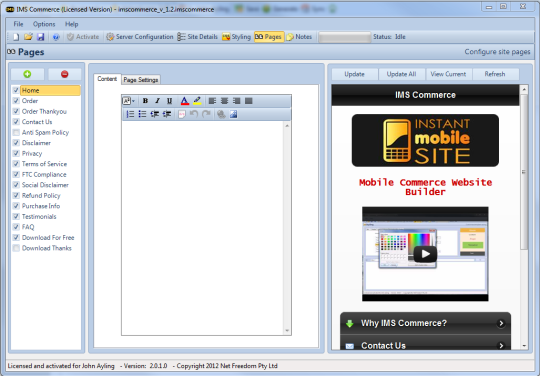Insert hyperlink with globe-chain icon

(x=221, y=114)
